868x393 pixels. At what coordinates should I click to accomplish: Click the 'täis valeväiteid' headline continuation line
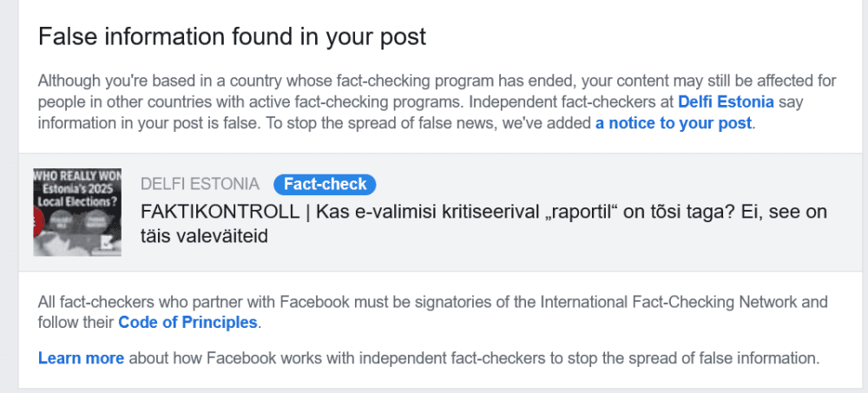click(x=205, y=235)
